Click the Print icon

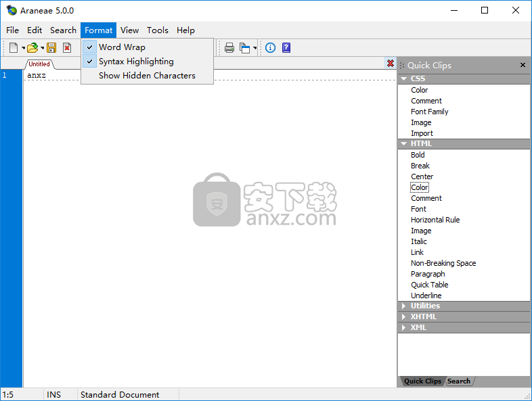coord(229,48)
